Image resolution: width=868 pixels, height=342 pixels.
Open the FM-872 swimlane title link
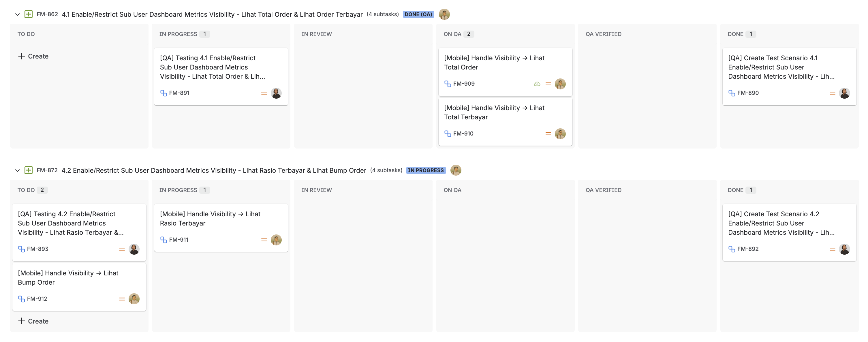point(214,170)
